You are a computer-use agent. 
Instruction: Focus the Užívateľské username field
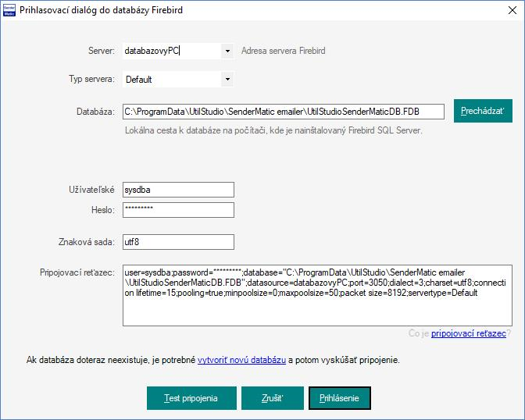[178, 190]
